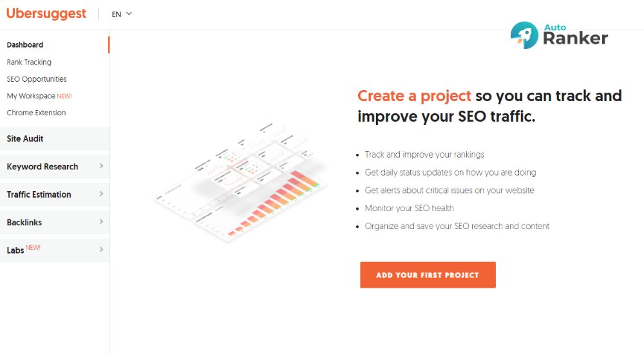644x354 pixels.
Task: Click the isometric dashboard illustration
Action: pos(241,182)
